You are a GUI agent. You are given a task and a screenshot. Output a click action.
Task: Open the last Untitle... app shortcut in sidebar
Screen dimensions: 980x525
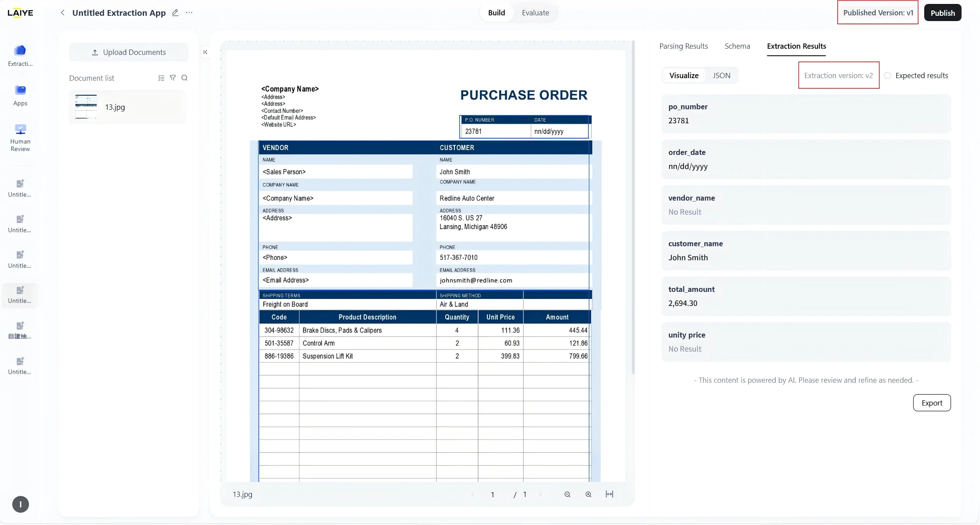[20, 366]
